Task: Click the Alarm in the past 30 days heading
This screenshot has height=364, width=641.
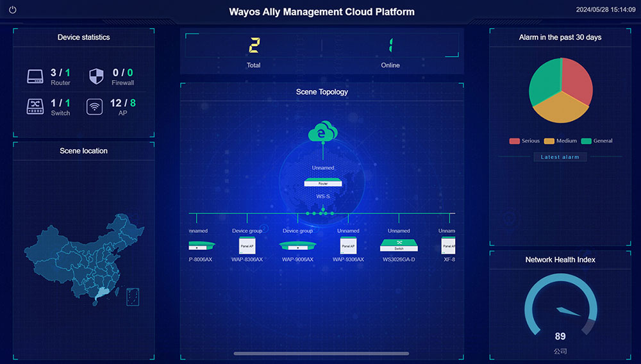Action: click(x=560, y=37)
